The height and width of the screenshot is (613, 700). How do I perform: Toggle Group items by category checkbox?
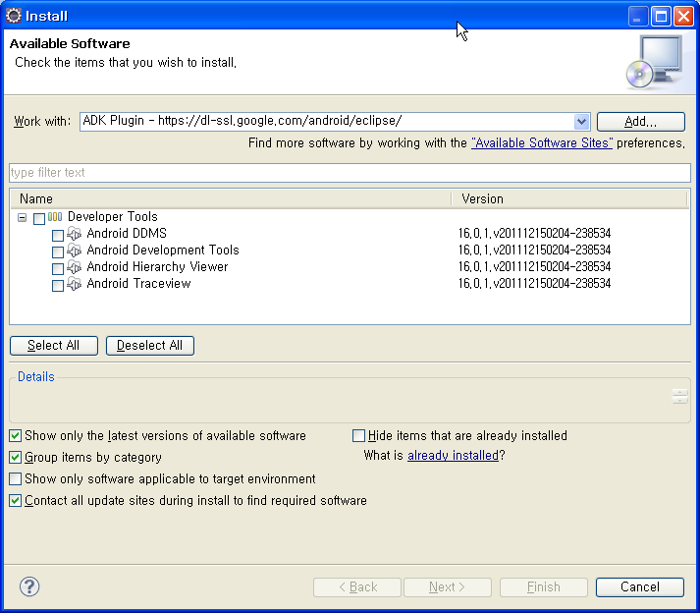15,457
